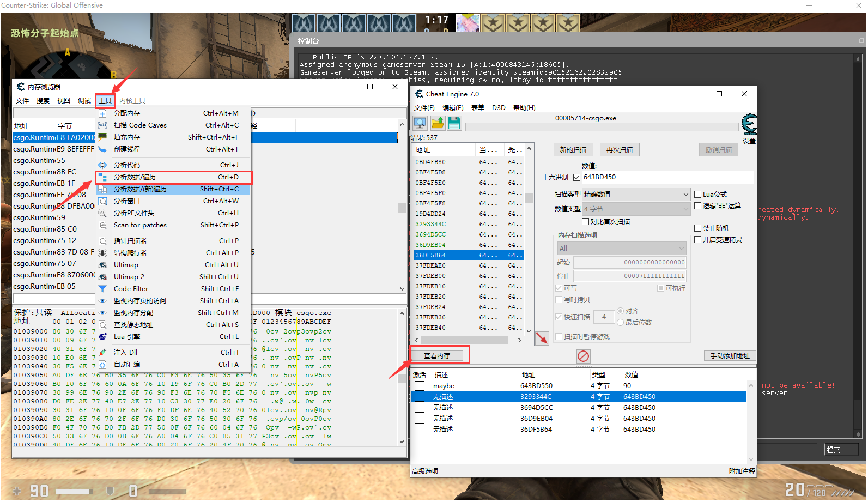Click the red no-entry clear list icon
868x502 pixels.
click(x=583, y=356)
